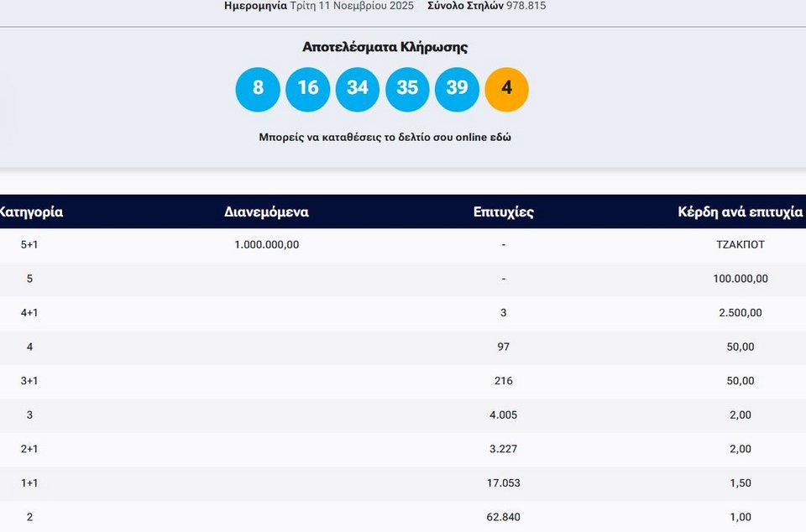806x532 pixels.
Task: Click the orange bonus ball number 4
Action: click(x=506, y=90)
